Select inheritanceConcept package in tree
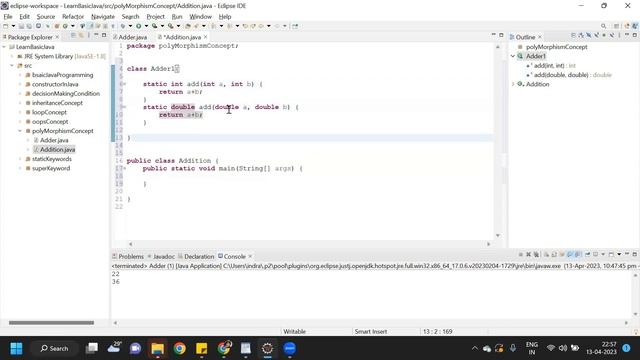 [x=57, y=103]
